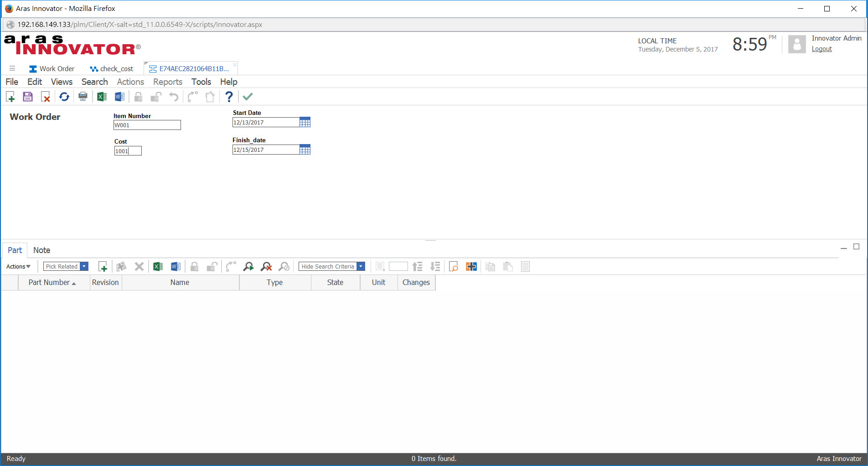Viewport: 868px width, 466px height.
Task: Open the Search menu
Action: coord(95,82)
